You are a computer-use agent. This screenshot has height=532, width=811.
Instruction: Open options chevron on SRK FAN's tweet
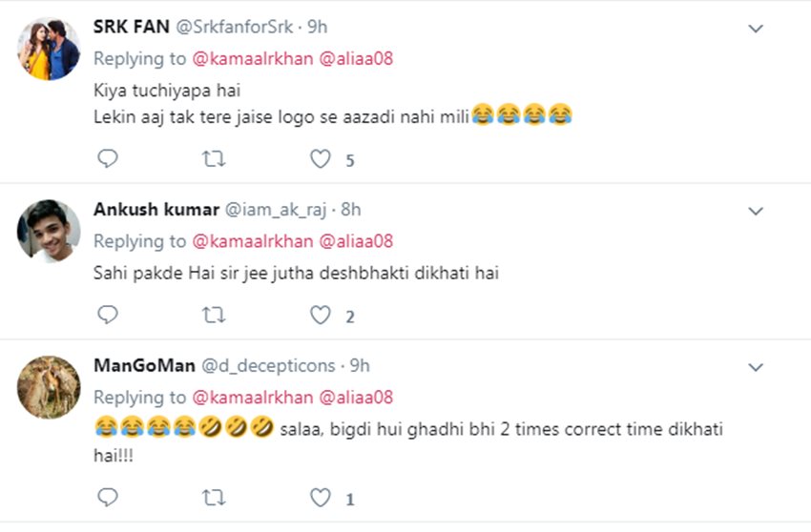[x=756, y=29]
